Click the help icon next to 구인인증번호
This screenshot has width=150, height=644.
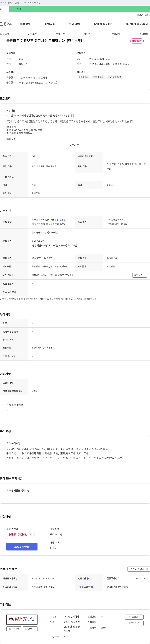[x=92, y=587]
